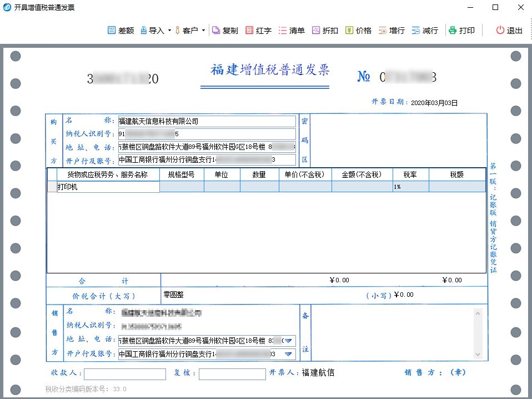Screen dimensions: 532x399
Task: Click the 开票日期 2020年03月03日 value
Action: [x=434, y=103]
